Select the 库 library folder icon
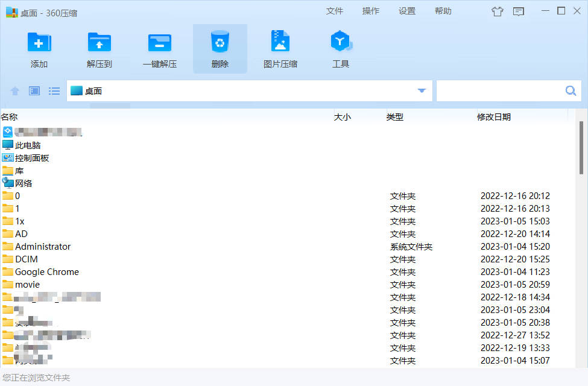The image size is (588, 386). (x=8, y=170)
